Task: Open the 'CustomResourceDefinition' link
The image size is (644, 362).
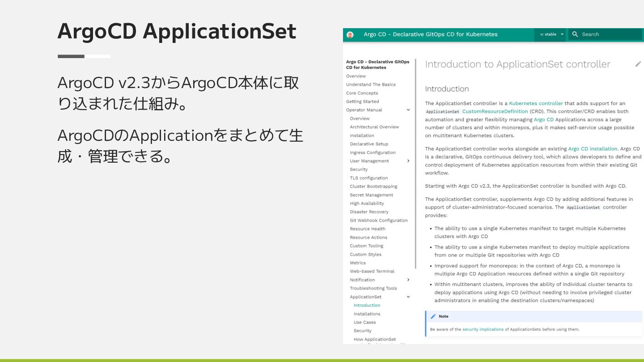Action: point(495,111)
